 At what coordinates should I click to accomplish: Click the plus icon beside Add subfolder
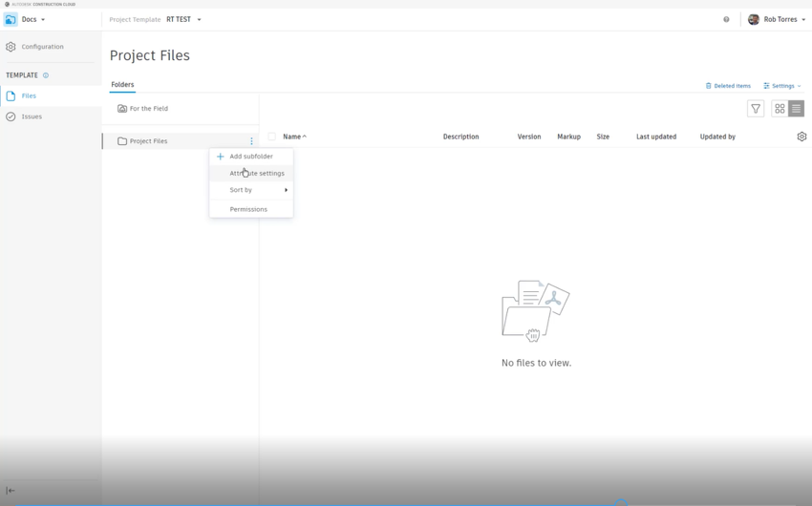[x=220, y=157]
